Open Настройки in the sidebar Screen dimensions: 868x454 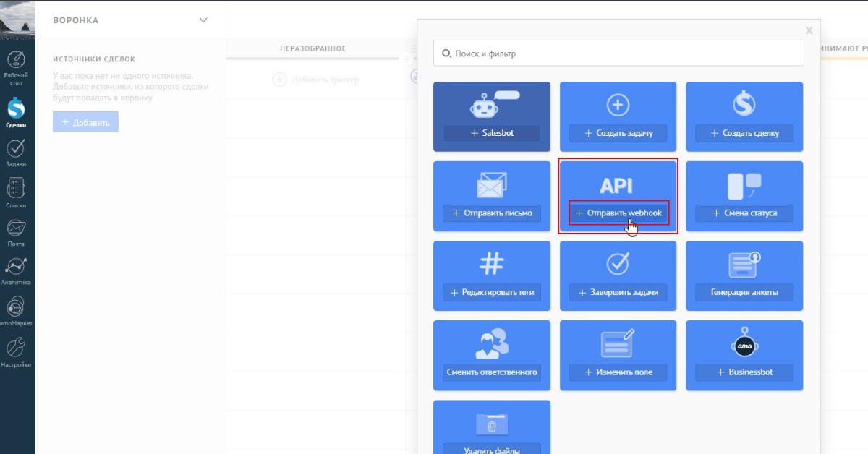point(16,348)
